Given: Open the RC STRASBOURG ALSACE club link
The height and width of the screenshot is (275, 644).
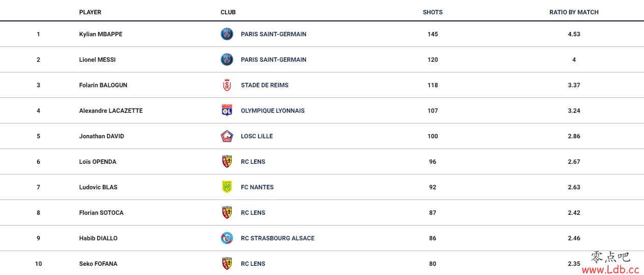Looking at the screenshot, I should (x=278, y=238).
